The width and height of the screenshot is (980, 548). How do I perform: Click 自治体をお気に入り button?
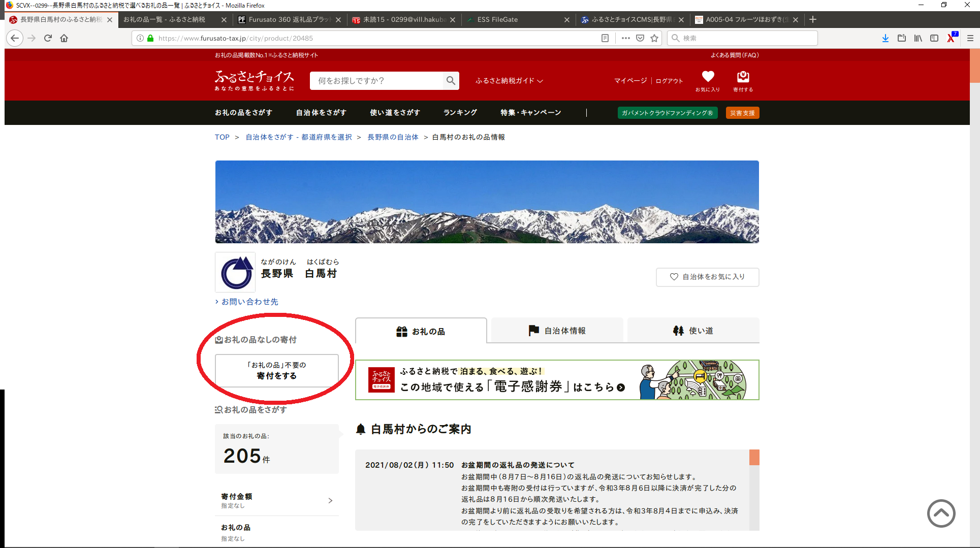pyautogui.click(x=707, y=277)
